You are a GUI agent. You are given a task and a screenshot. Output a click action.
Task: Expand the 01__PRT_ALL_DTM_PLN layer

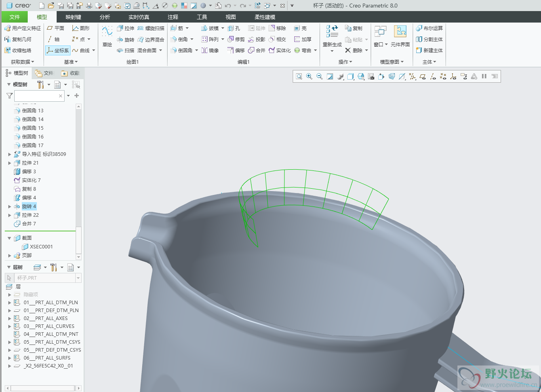[10, 303]
